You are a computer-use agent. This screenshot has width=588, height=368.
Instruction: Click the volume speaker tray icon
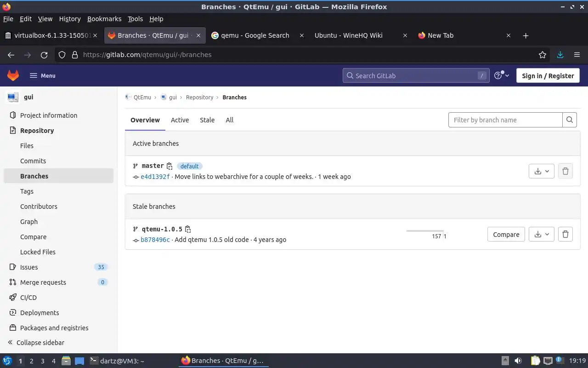(518, 361)
